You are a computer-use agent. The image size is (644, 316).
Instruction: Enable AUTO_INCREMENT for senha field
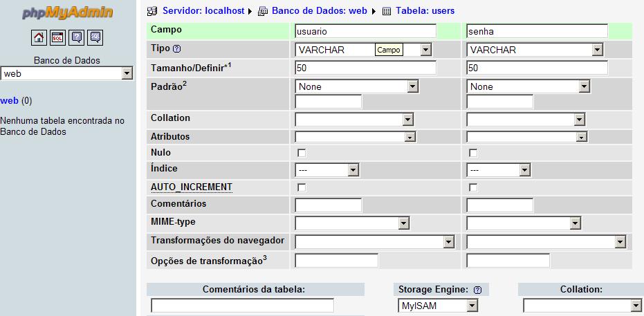coord(473,187)
